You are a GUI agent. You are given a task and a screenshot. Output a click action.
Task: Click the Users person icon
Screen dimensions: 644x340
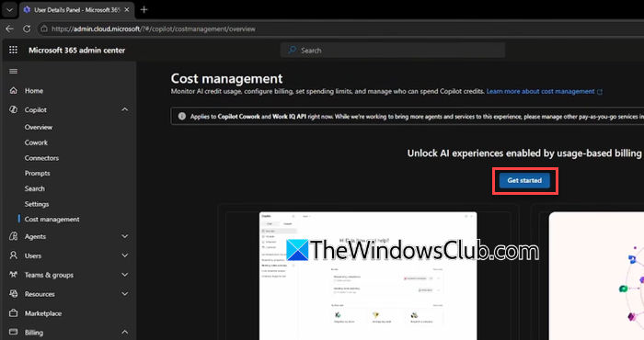pyautogui.click(x=13, y=255)
